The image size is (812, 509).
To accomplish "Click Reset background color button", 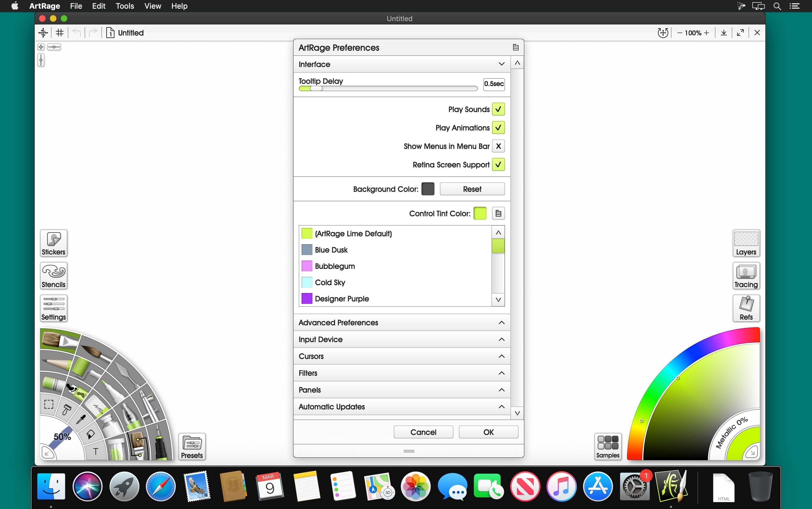I will [472, 189].
